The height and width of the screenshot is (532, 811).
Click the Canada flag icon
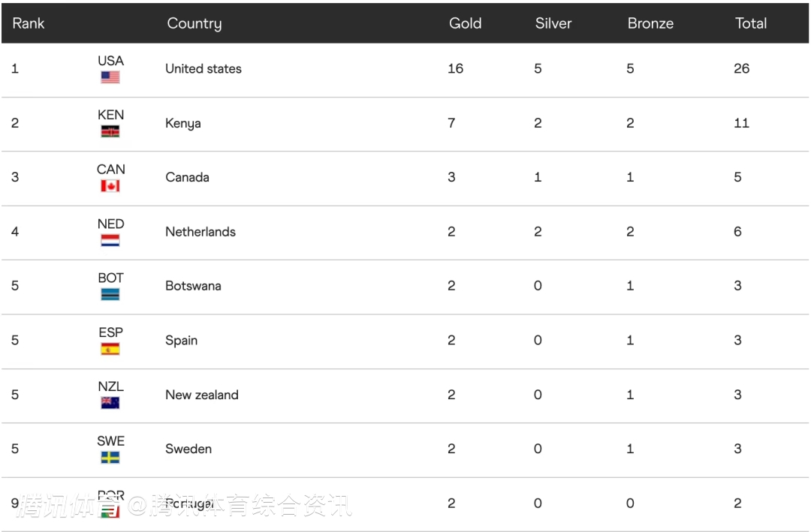tap(110, 186)
